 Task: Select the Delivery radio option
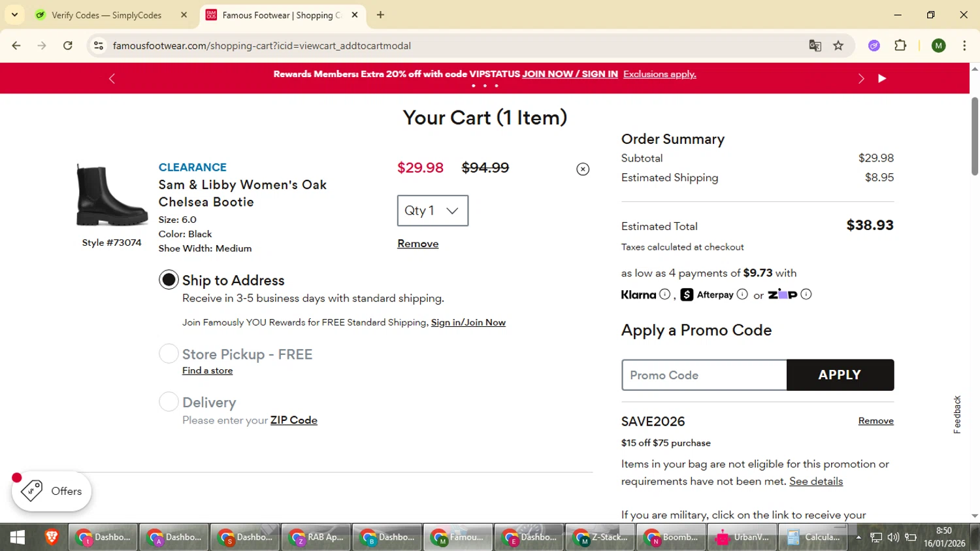169,401
